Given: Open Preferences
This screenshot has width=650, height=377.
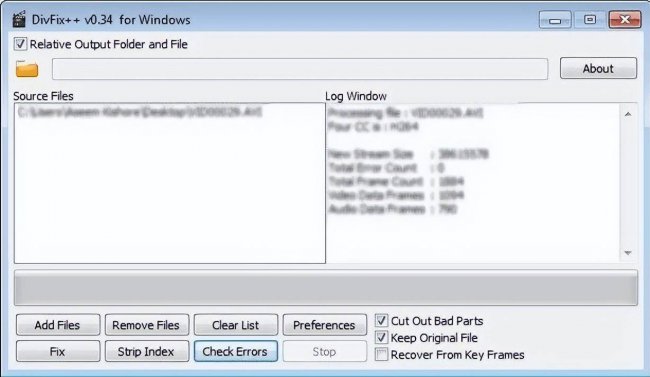Looking at the screenshot, I should 325,325.
